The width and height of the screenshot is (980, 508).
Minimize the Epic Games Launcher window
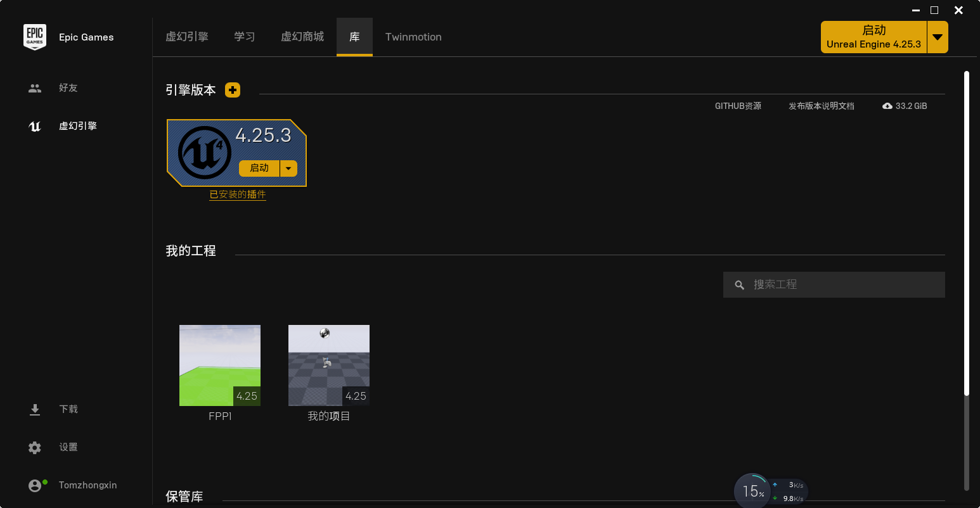coord(916,10)
